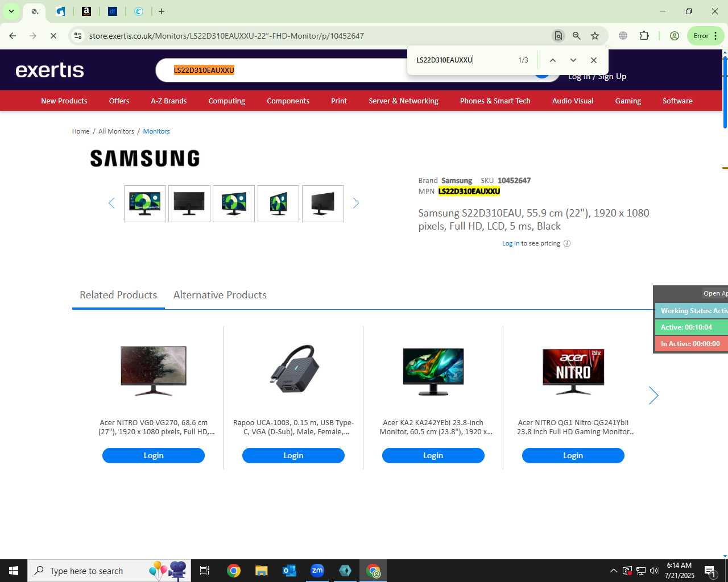Switch to Related Products tab

118,295
